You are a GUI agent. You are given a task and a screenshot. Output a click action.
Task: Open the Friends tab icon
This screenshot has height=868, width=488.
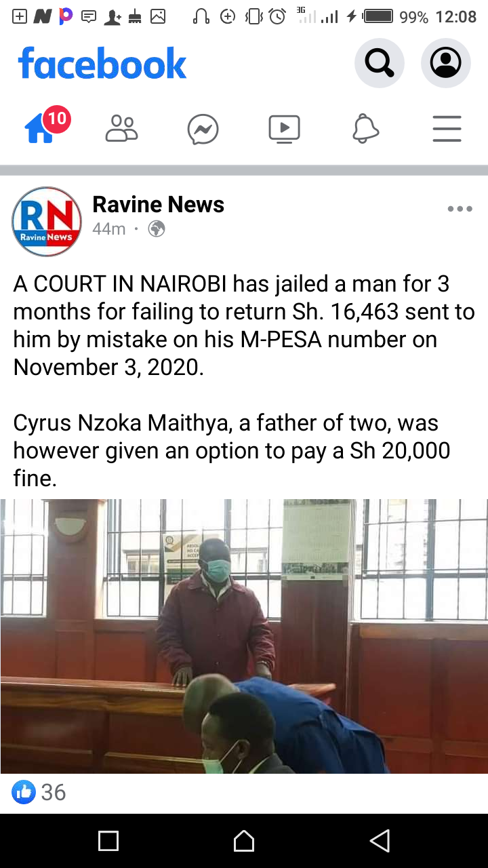[122, 128]
